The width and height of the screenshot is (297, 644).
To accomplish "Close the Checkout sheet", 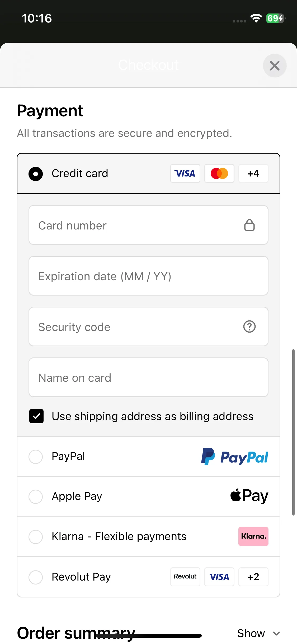I will pyautogui.click(x=275, y=66).
